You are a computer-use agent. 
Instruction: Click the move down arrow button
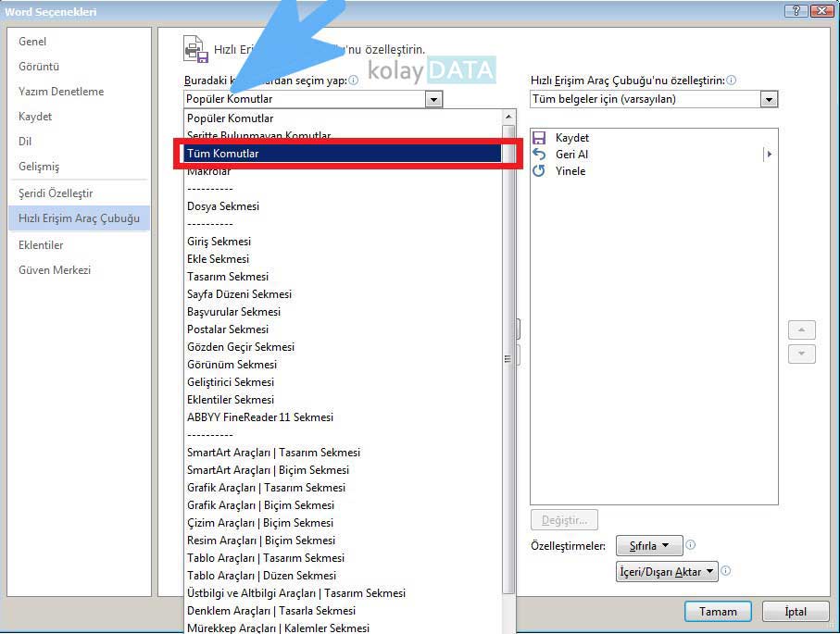pyautogui.click(x=801, y=354)
